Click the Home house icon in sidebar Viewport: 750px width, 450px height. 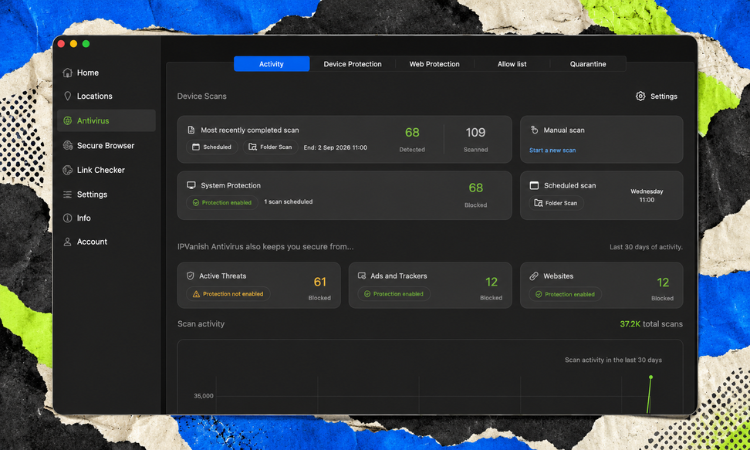pos(67,73)
